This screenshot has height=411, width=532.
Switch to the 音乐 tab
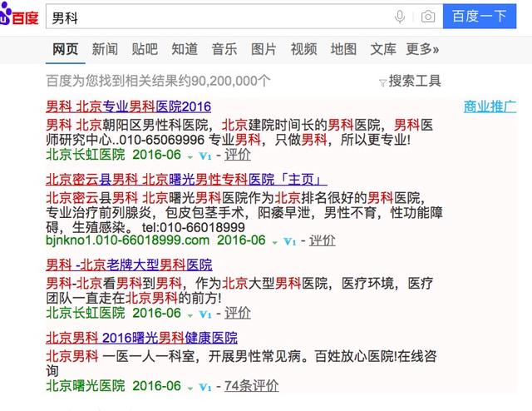point(224,49)
